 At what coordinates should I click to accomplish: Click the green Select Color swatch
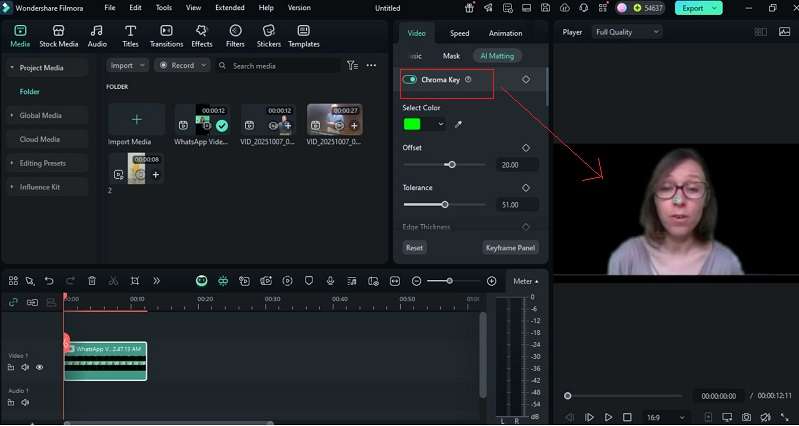pyautogui.click(x=412, y=124)
